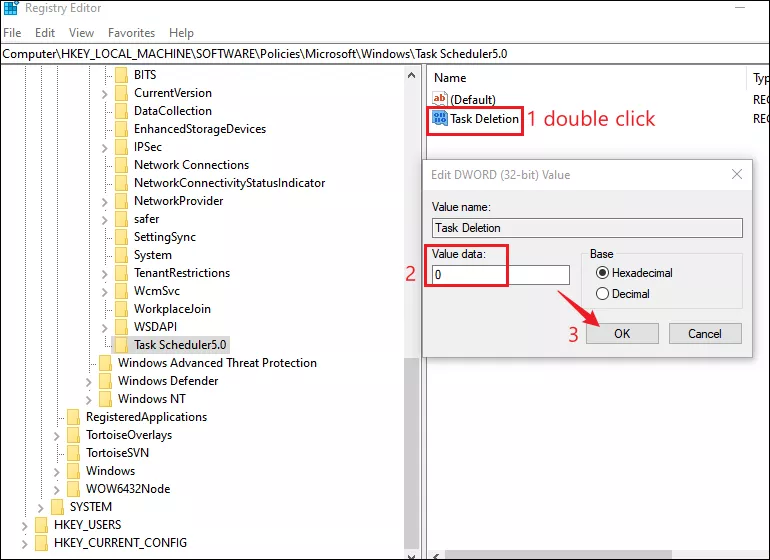Click the System folder icon under Windows policies
Viewport: 770px width, 560px height.
point(121,255)
